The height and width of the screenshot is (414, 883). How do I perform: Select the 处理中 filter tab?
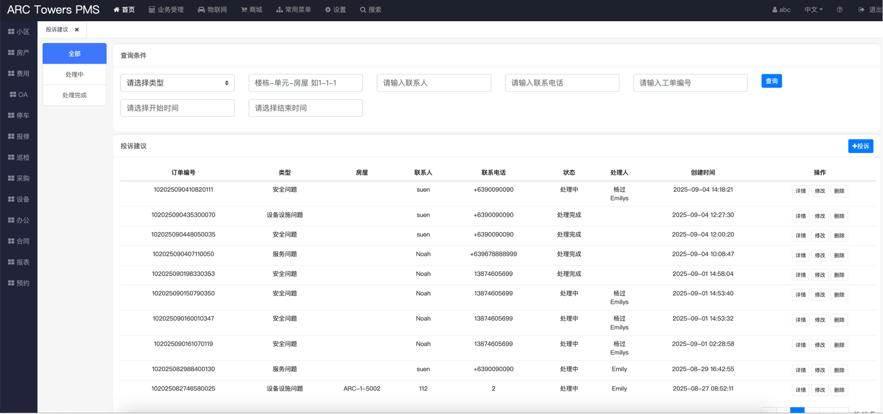[x=74, y=75]
